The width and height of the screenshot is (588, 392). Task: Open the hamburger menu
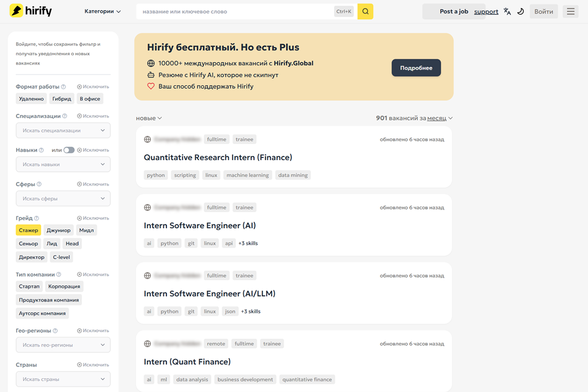[570, 11]
